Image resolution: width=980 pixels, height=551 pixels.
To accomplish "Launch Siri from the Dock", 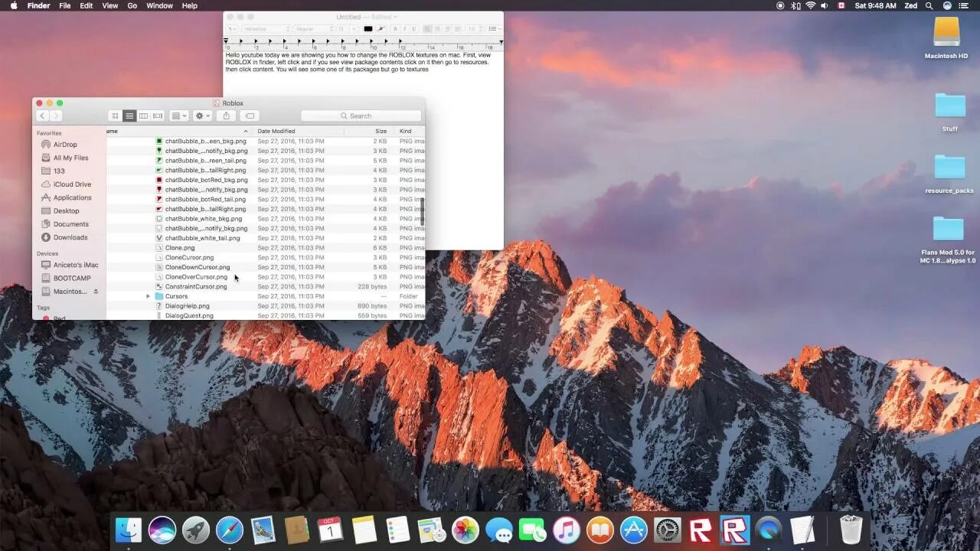I will [x=162, y=530].
